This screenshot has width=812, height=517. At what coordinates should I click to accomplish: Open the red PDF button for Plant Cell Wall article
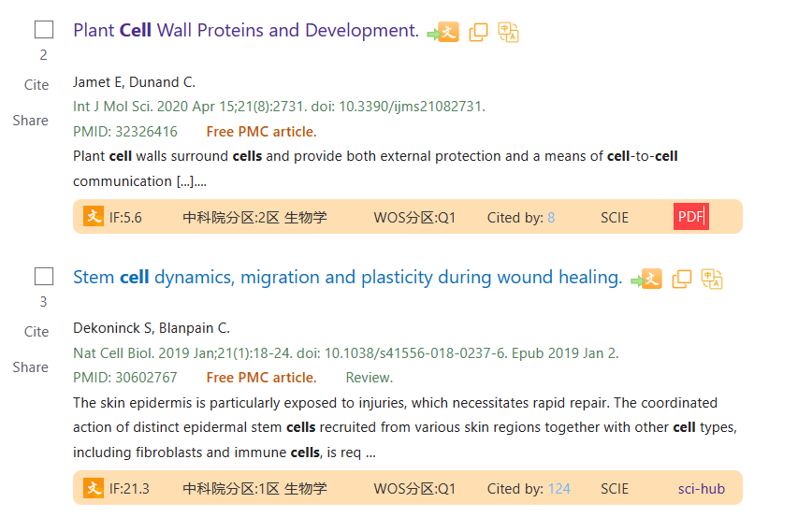click(x=690, y=216)
